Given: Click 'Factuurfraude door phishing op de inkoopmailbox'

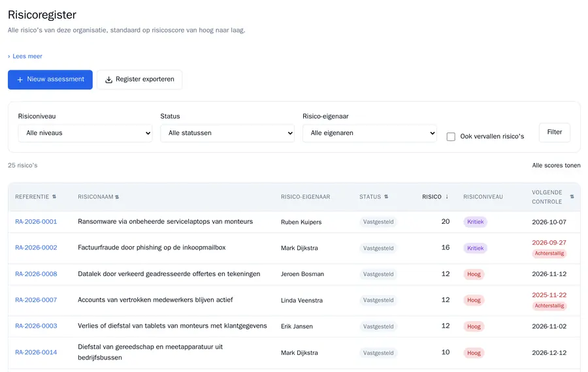Looking at the screenshot, I should [152, 247].
